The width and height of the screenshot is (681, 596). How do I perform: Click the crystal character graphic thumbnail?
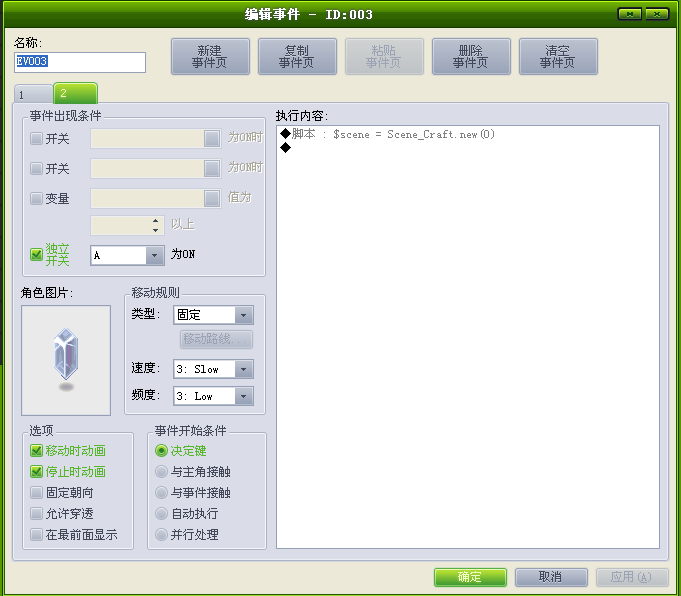pos(66,360)
